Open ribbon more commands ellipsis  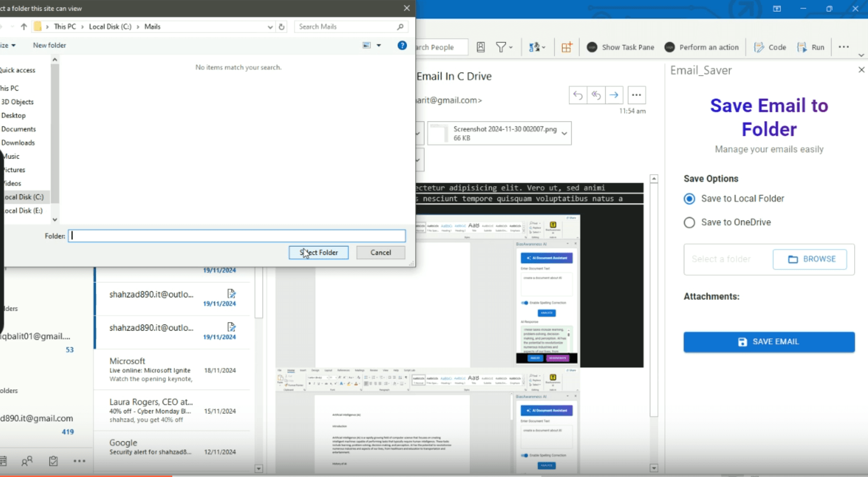click(843, 47)
